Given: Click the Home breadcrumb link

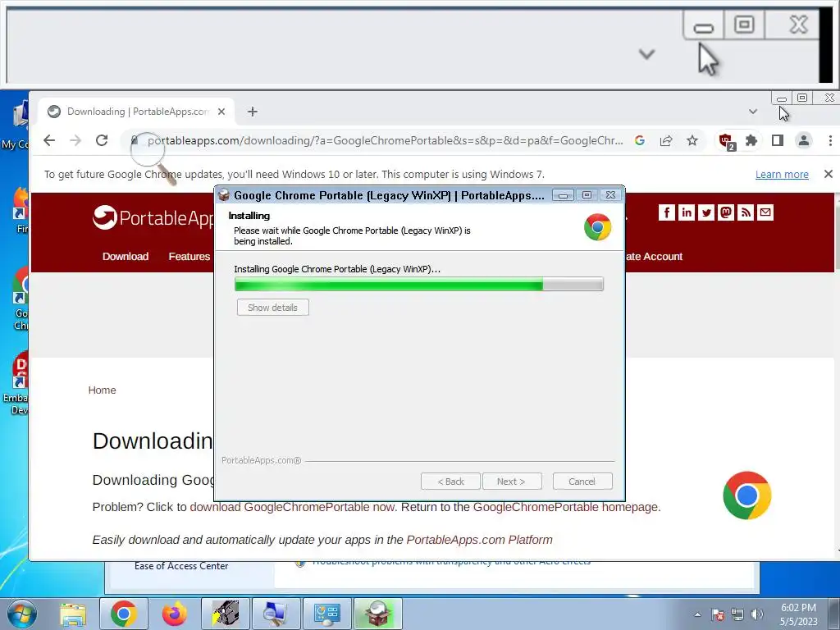Looking at the screenshot, I should coord(102,390).
